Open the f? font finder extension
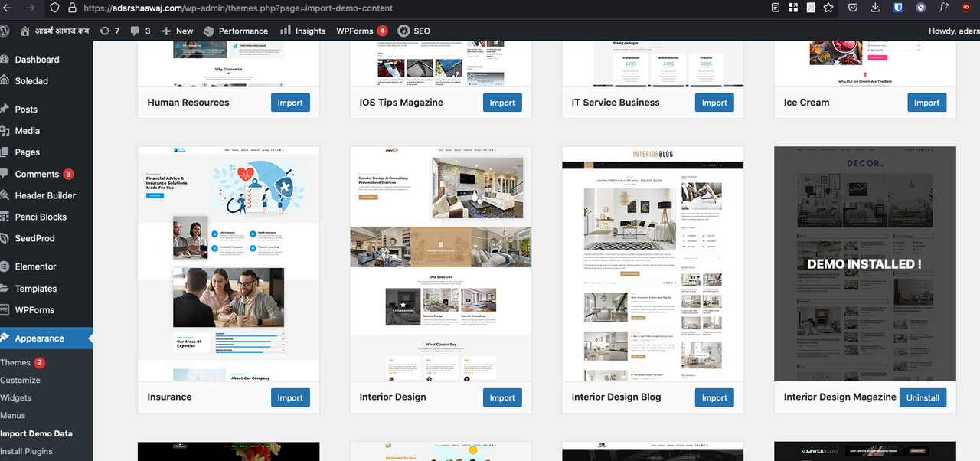The height and width of the screenshot is (461, 980). point(944,8)
